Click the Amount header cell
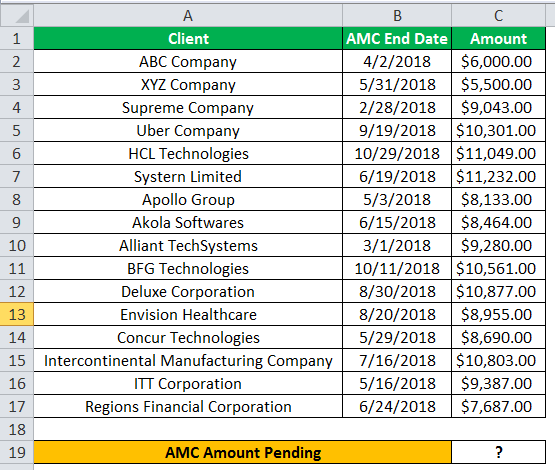Image resolution: width=555 pixels, height=470 pixels. (498, 39)
